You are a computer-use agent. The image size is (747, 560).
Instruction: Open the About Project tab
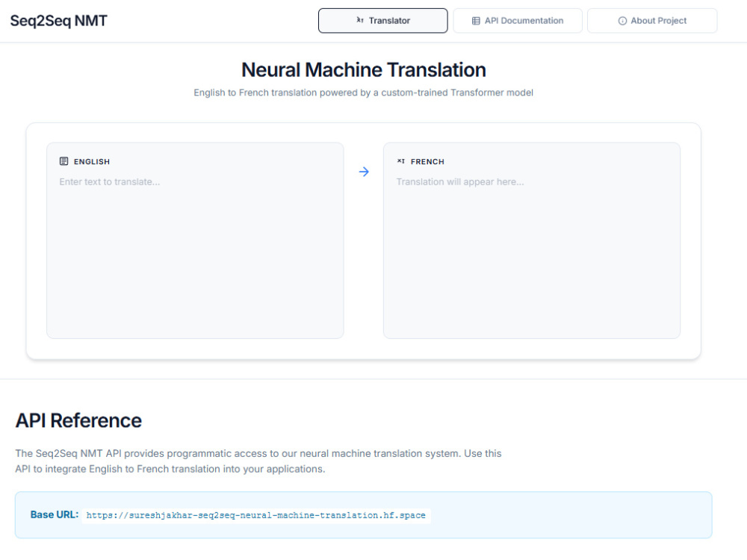(x=652, y=20)
